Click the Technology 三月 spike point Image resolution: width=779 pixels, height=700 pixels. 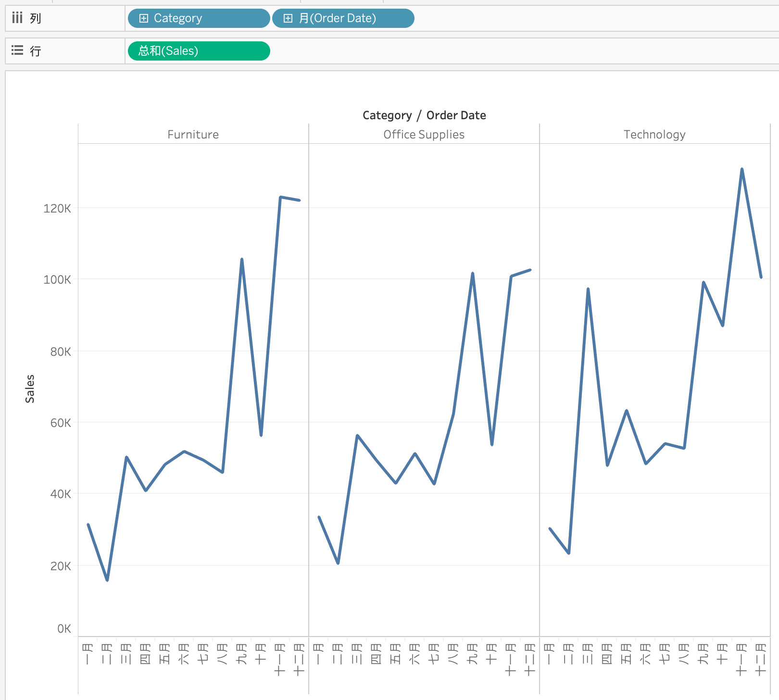(x=588, y=289)
